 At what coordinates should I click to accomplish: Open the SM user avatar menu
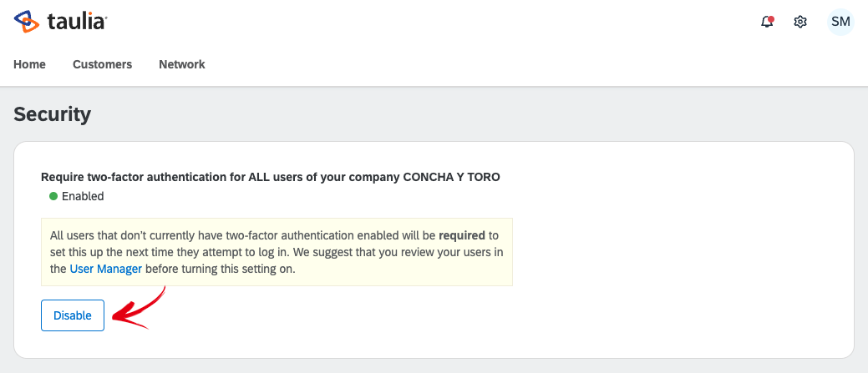click(x=840, y=22)
